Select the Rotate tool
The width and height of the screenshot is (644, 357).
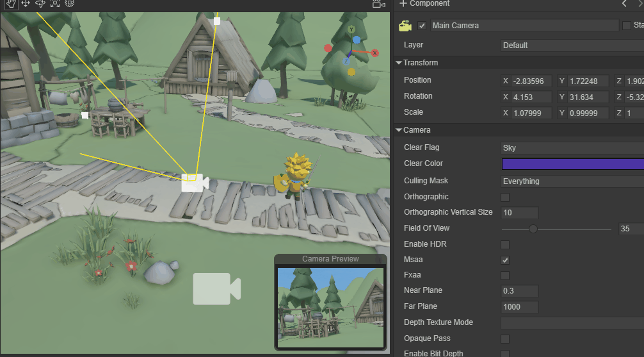[40, 3]
